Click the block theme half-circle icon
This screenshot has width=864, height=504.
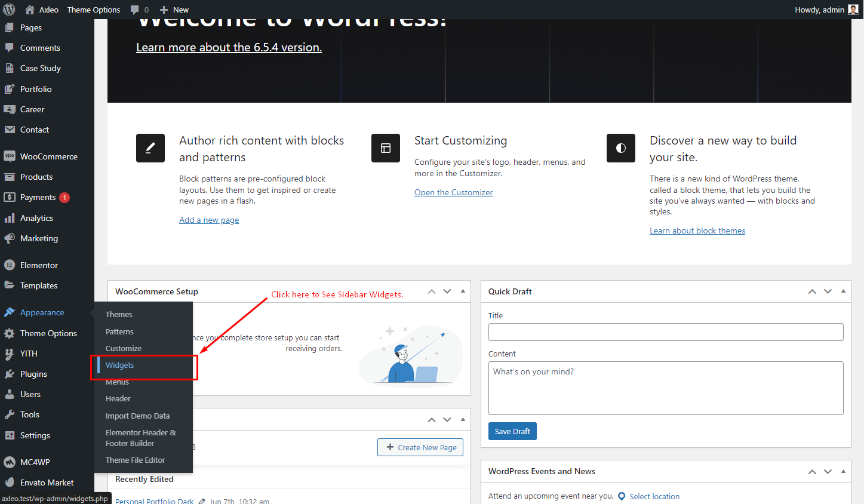tap(621, 148)
